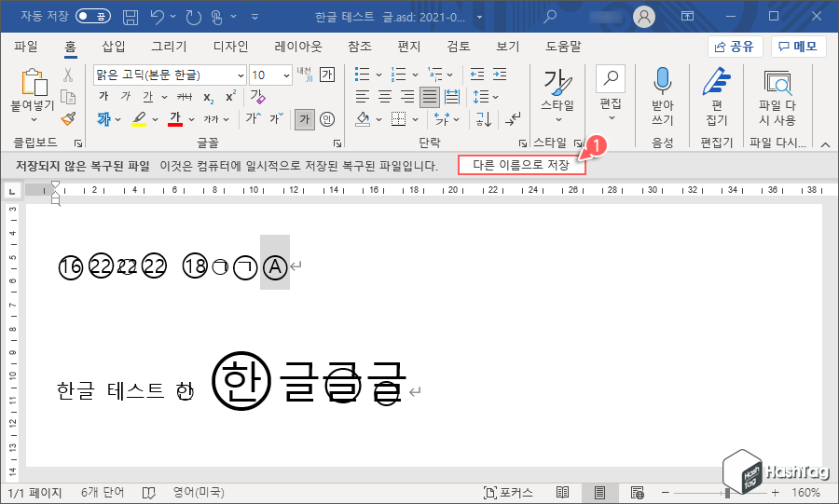Toggle justify alignment
Screen dimensions: 839x504
pyautogui.click(x=429, y=97)
